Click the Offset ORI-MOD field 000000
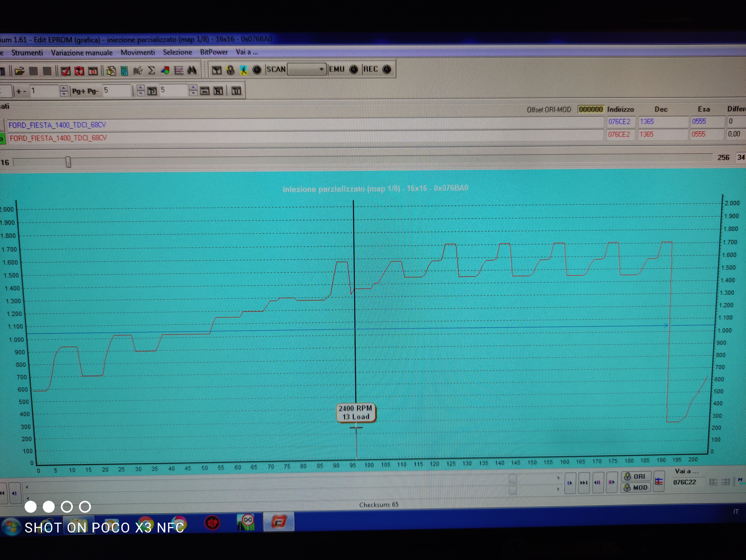Image resolution: width=746 pixels, height=560 pixels. coord(590,109)
